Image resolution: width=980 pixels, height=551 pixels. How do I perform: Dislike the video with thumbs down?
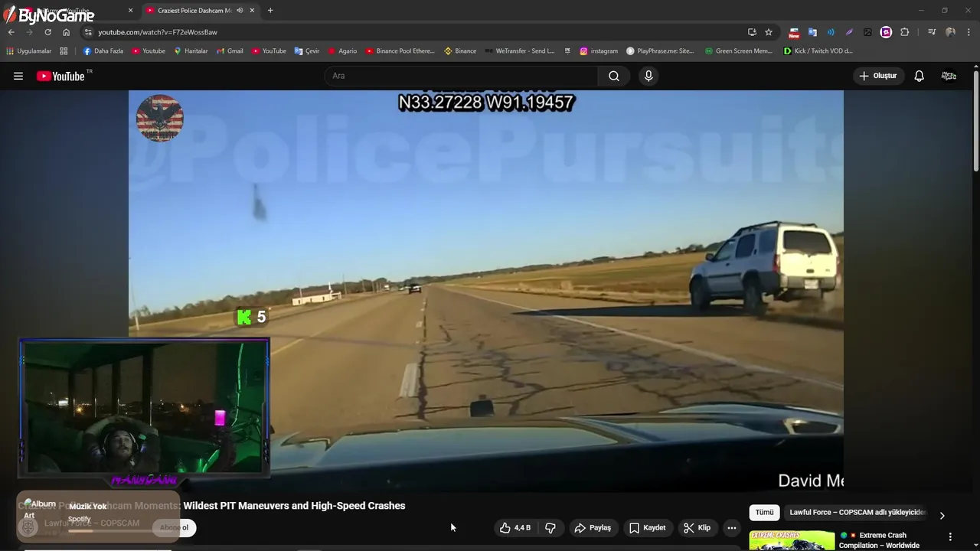(x=550, y=528)
